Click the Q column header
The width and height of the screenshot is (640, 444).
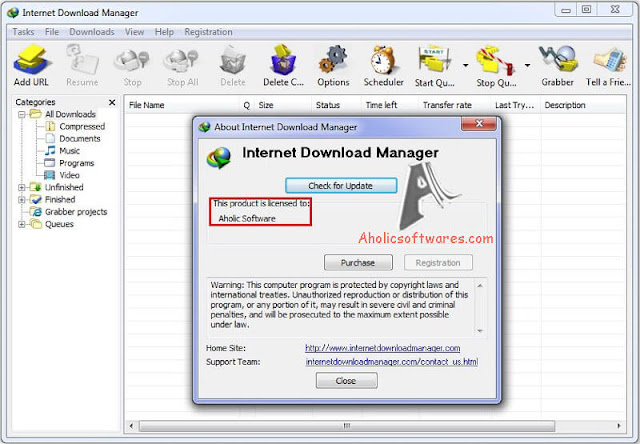click(x=247, y=105)
